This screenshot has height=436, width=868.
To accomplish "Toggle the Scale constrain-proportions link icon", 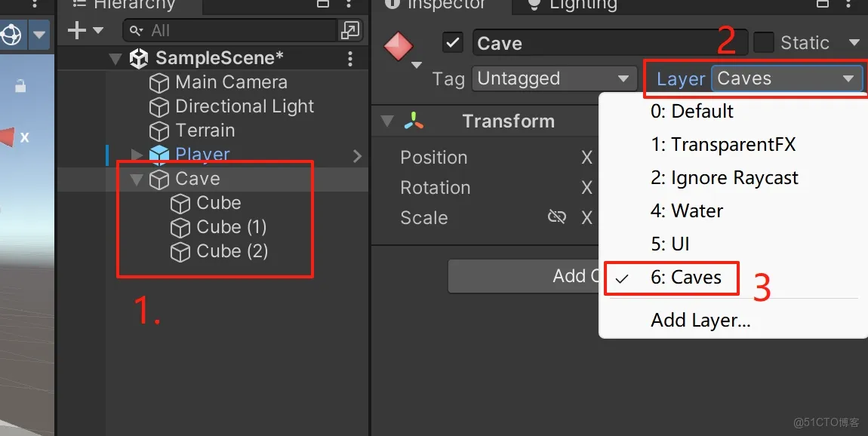I will (x=557, y=216).
